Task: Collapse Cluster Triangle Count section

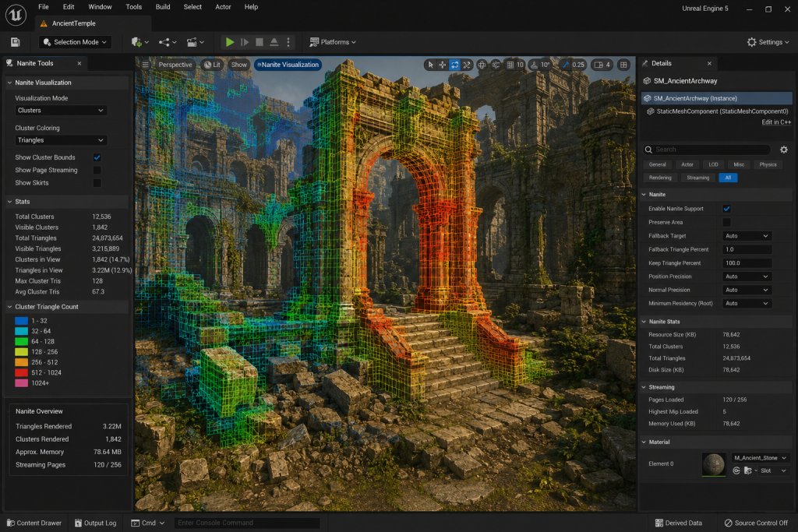Action: pyautogui.click(x=9, y=307)
